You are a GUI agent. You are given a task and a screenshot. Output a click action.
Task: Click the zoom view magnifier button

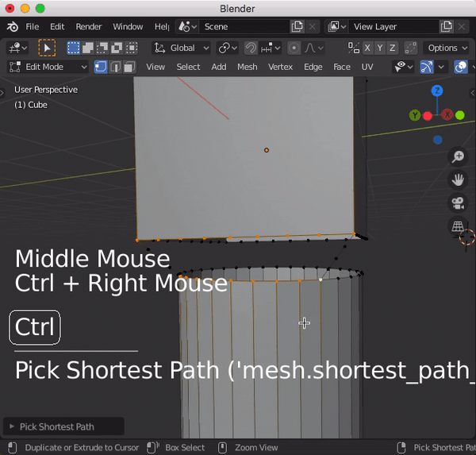point(458,156)
